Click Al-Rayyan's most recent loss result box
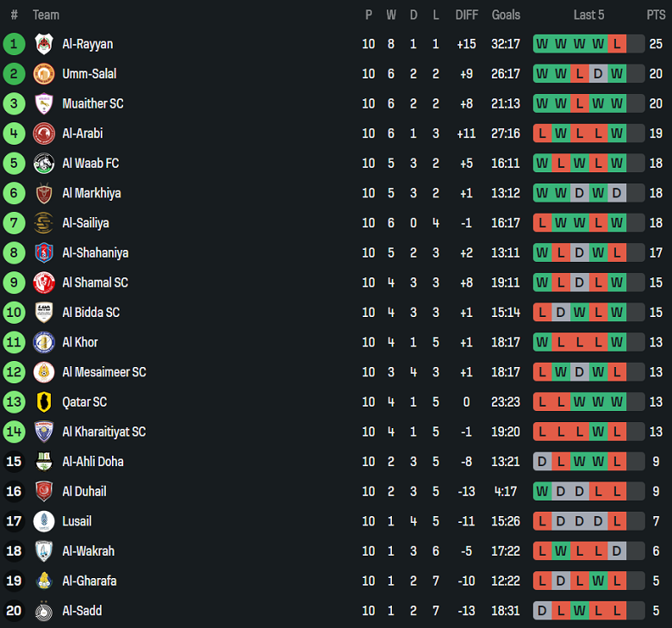 click(x=617, y=44)
